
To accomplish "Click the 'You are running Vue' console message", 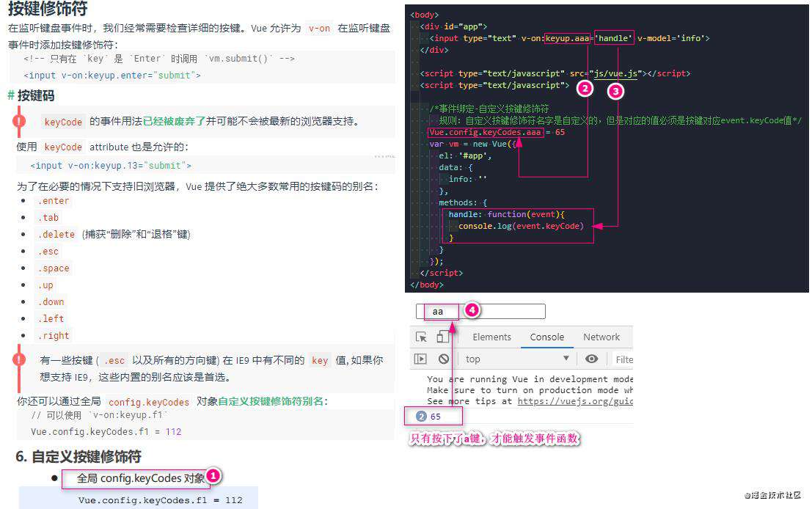I will [x=530, y=379].
